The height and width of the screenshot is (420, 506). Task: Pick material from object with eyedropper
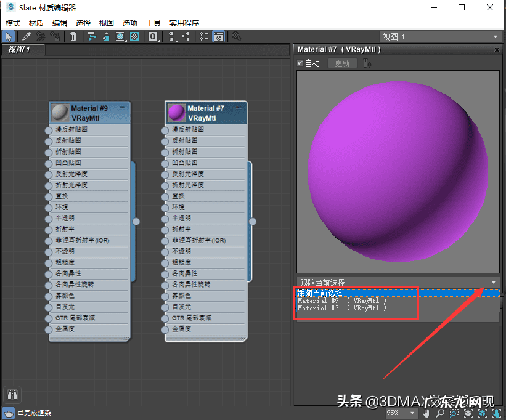27,37
